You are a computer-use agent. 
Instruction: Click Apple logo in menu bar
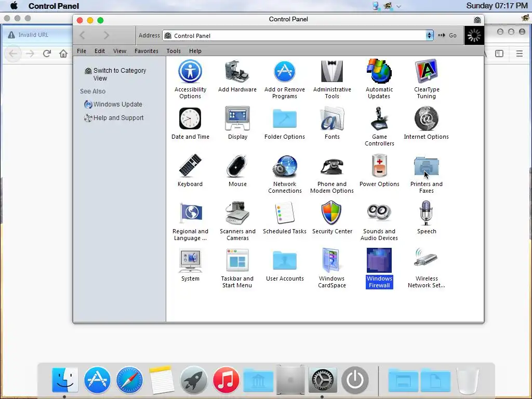click(x=14, y=6)
